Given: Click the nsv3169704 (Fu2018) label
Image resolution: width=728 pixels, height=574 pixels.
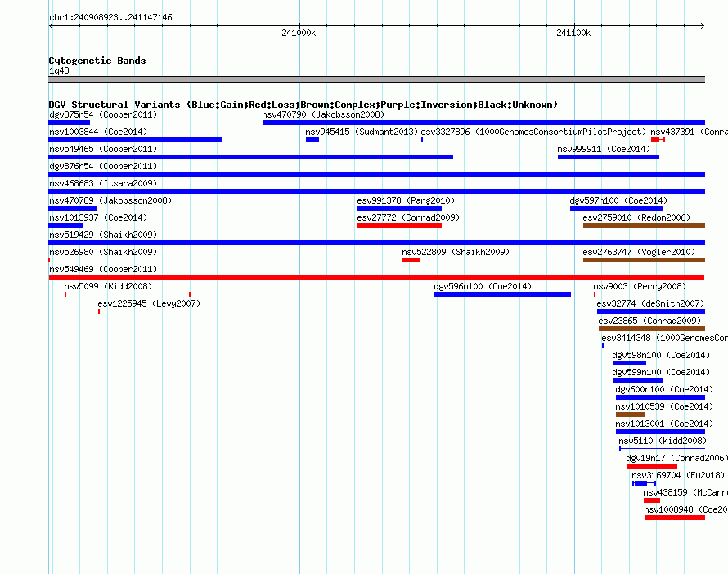Looking at the screenshot, I should (678, 475).
